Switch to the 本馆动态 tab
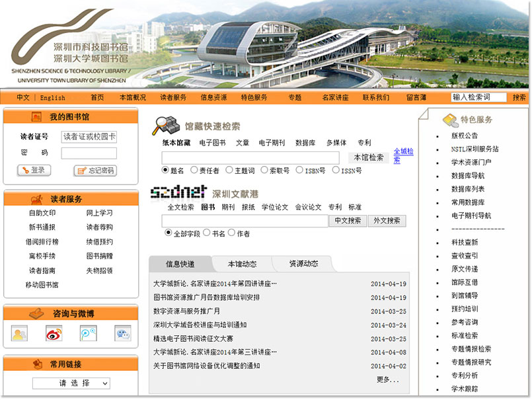The height and width of the screenshot is (400, 532). pos(242,264)
